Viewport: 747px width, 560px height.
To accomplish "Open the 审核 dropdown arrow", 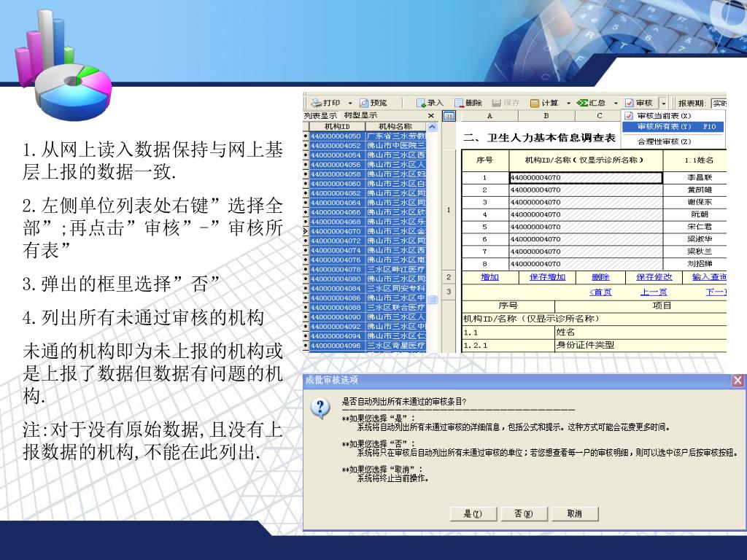I will coord(664,103).
